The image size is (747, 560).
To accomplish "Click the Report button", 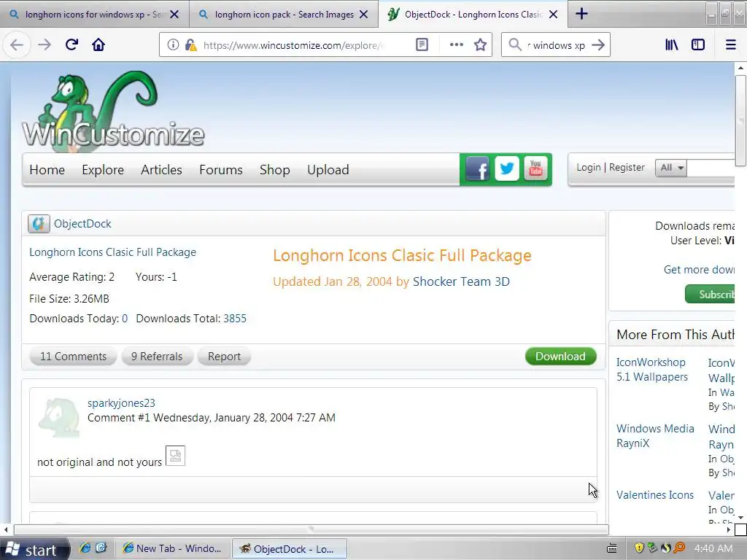I will pyautogui.click(x=224, y=356).
